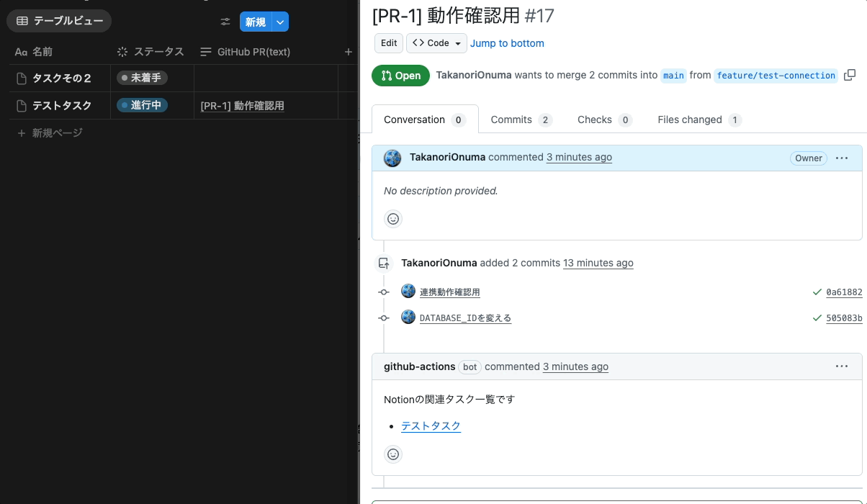Open the three-dot menu on Owner comment
Viewport: 867px width, 504px height.
[x=842, y=158]
